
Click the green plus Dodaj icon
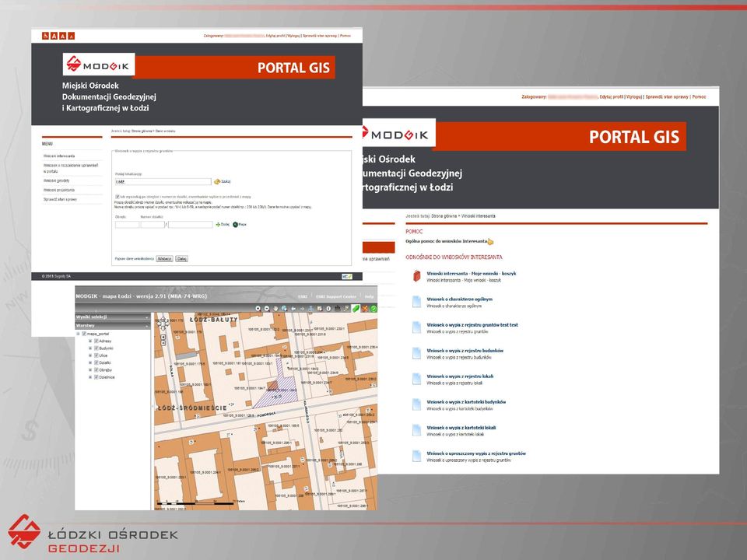tap(218, 224)
